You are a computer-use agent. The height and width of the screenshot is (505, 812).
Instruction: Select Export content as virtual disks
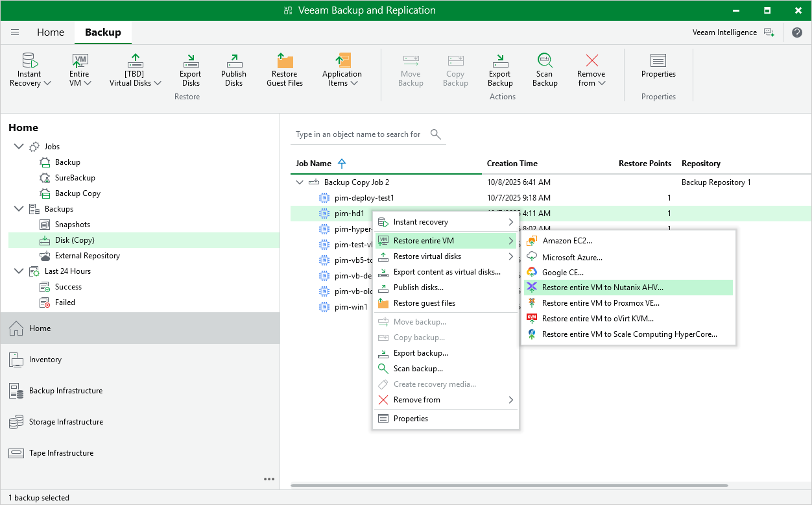click(446, 272)
